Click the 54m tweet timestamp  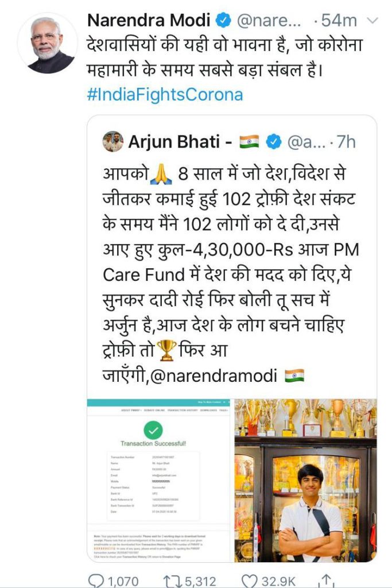(339, 21)
